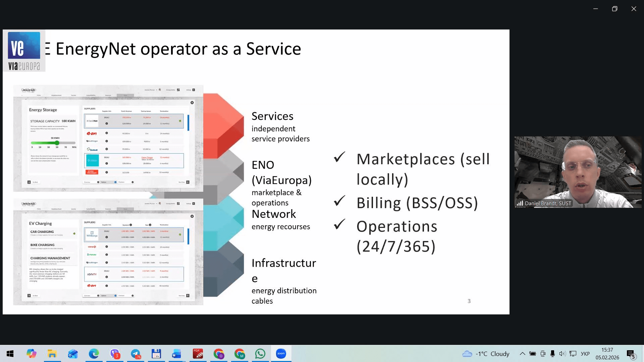Open File Explorer from taskbar
Screen dimensions: 644x362
coord(52,354)
